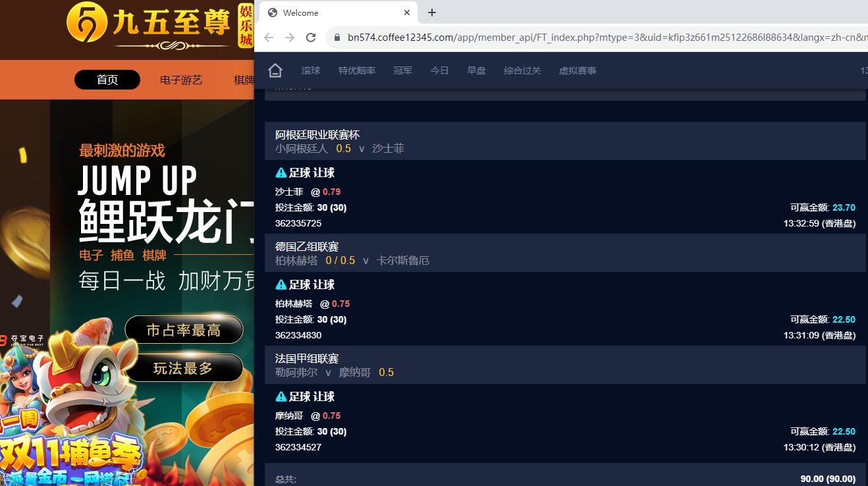Click the globe favicon on the Welcome tab
Viewport: 868px width, 486px height.
click(x=273, y=13)
